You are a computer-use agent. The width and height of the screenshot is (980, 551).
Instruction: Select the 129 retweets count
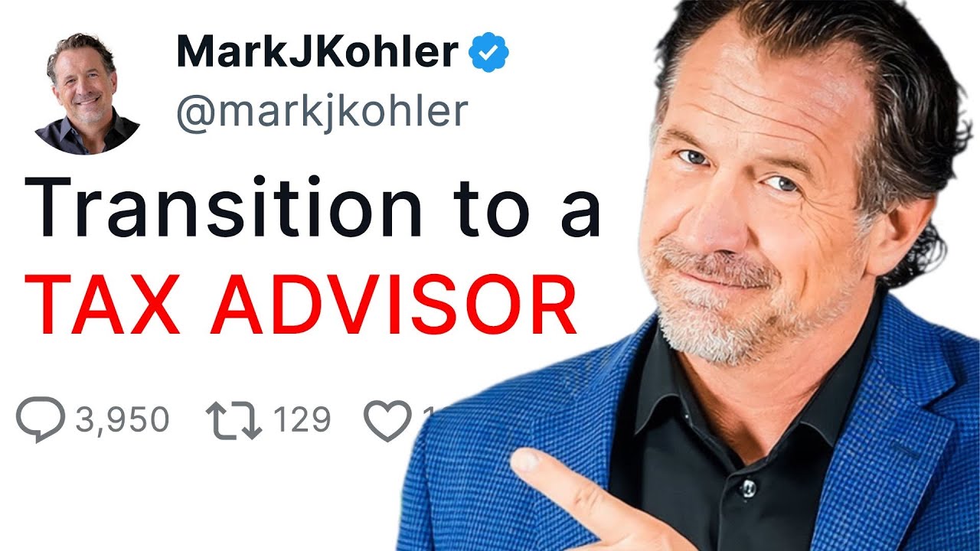302,421
